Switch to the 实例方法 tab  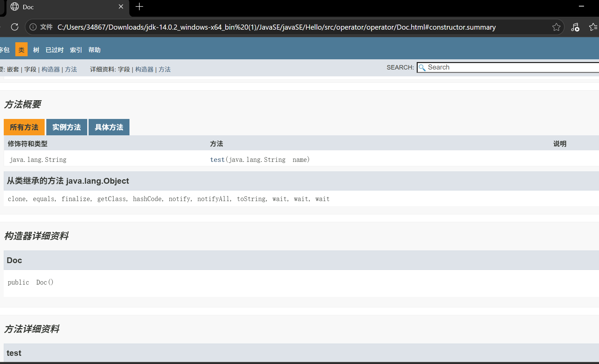click(x=67, y=127)
